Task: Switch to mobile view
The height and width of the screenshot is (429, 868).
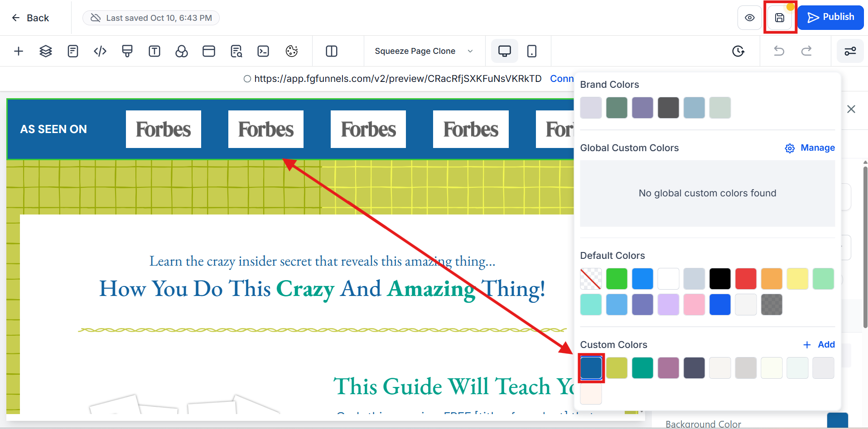Action: click(532, 51)
